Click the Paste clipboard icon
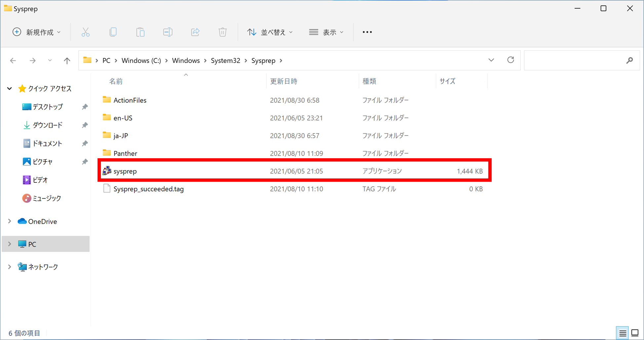This screenshot has height=340, width=644. click(x=141, y=32)
